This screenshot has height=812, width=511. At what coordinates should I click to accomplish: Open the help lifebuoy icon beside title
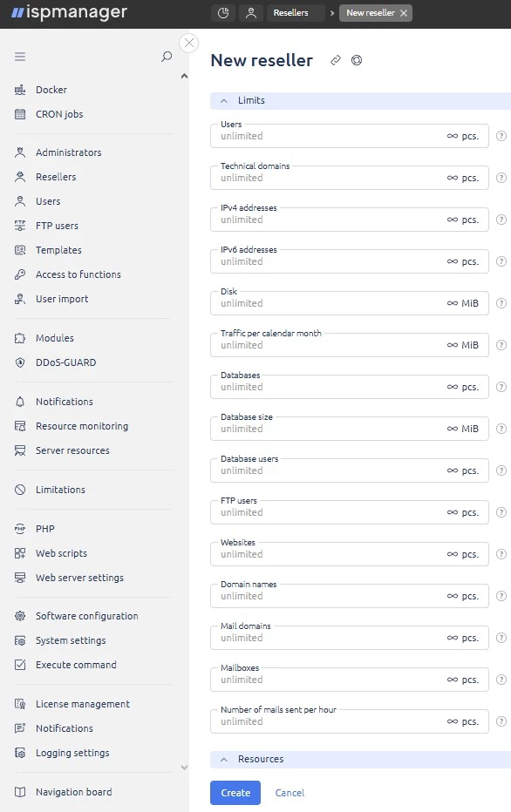[357, 60]
